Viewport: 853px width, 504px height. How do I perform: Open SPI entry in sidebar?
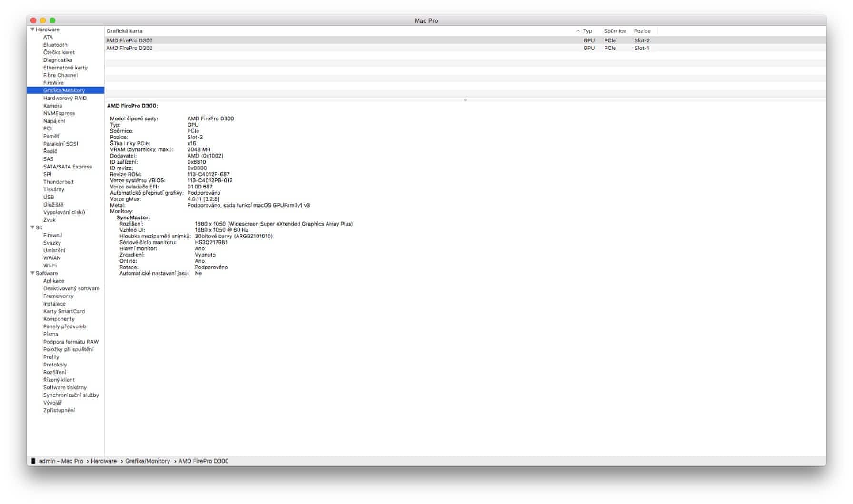[47, 174]
